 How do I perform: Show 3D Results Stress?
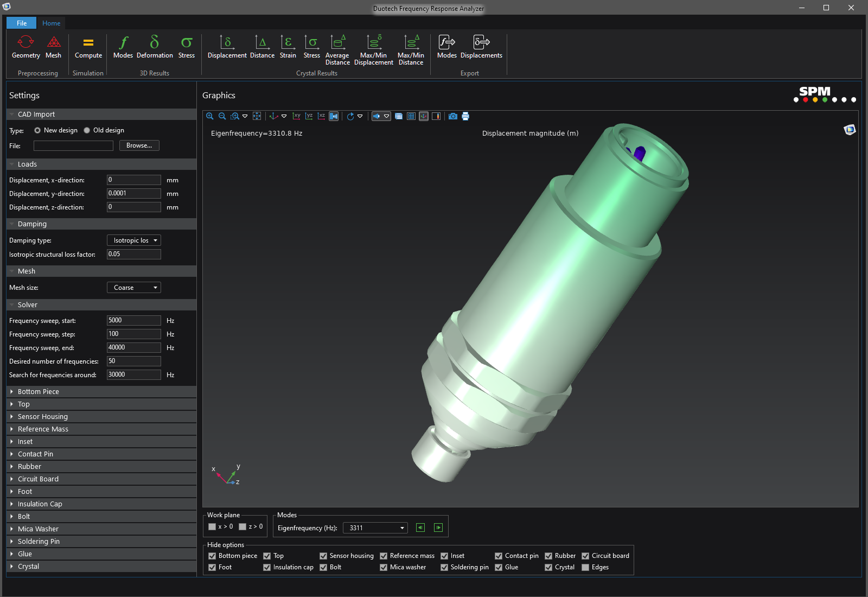click(x=187, y=47)
